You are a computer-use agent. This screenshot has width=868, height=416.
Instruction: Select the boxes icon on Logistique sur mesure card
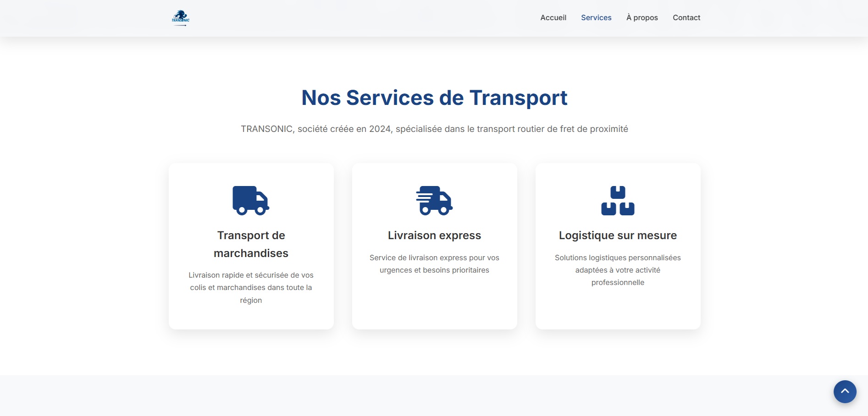[618, 200]
